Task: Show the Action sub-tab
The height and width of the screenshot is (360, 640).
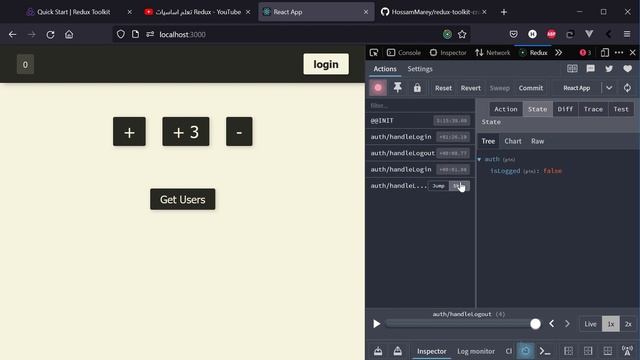Action: tap(506, 109)
